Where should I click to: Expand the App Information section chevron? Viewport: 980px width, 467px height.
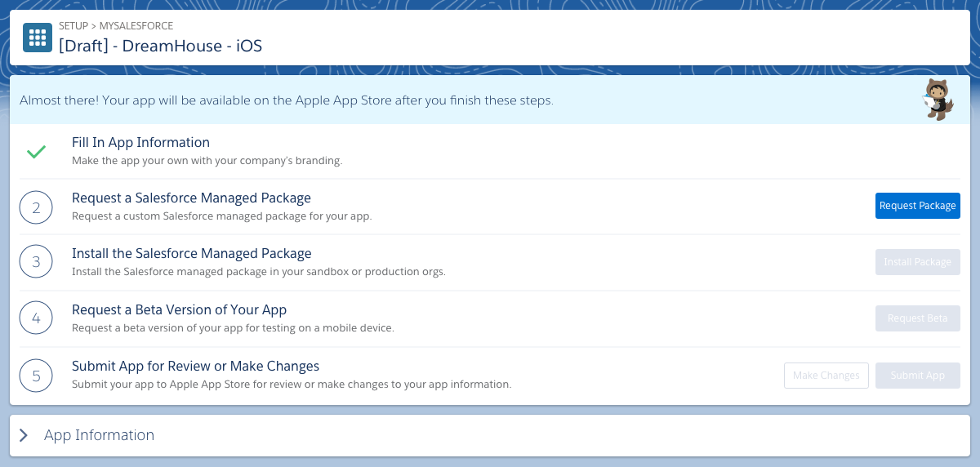[24, 435]
